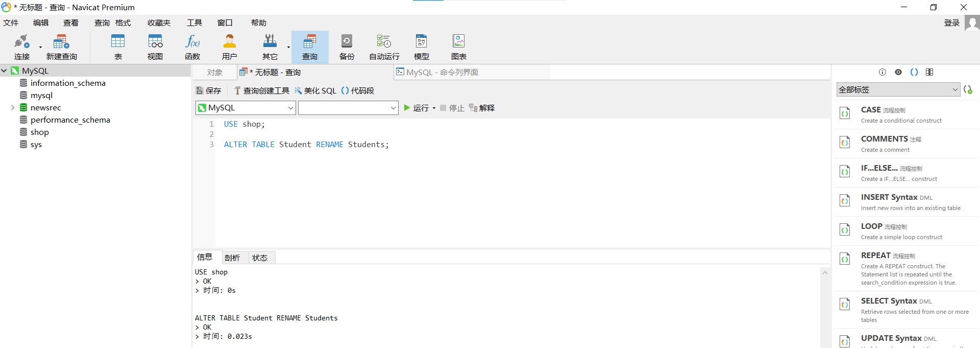Viewport: 980px width, 348px height.
Task: Open the View objects button
Action: click(155, 47)
